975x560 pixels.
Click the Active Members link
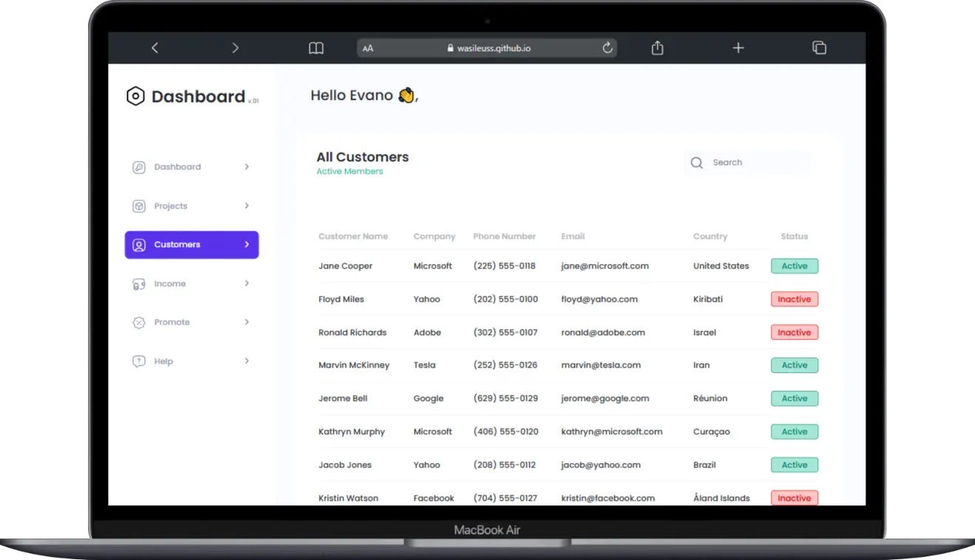(x=350, y=172)
